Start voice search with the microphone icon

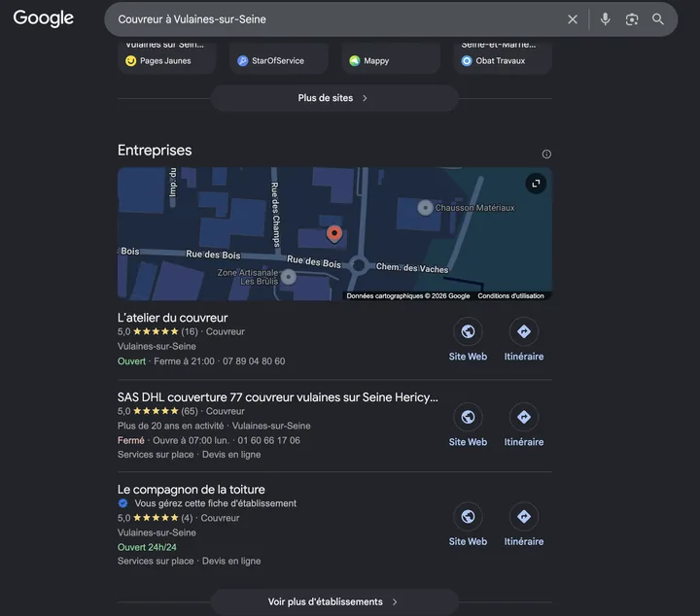pyautogui.click(x=605, y=19)
